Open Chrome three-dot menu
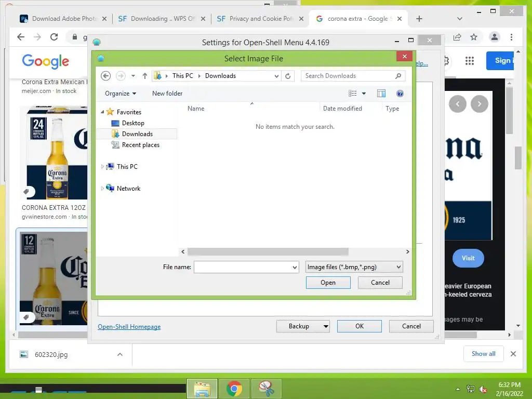 511,37
